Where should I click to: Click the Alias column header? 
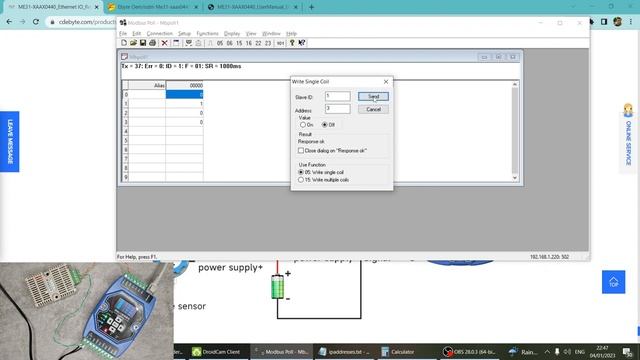click(x=147, y=85)
